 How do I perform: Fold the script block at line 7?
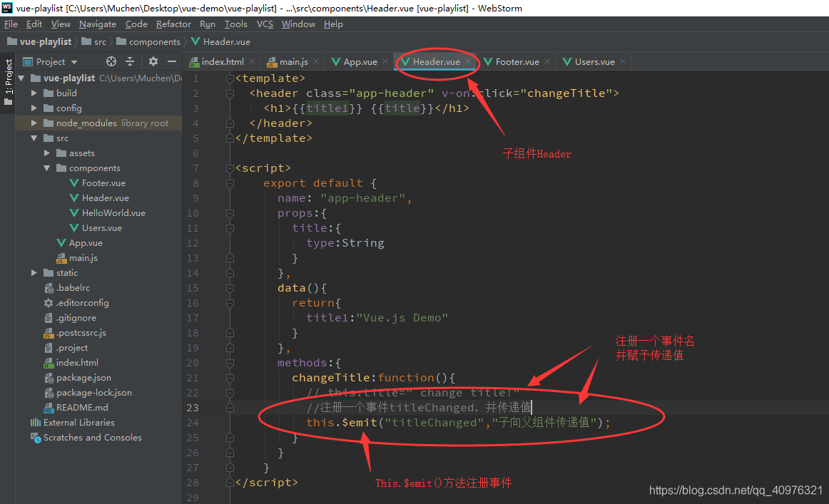(230, 168)
